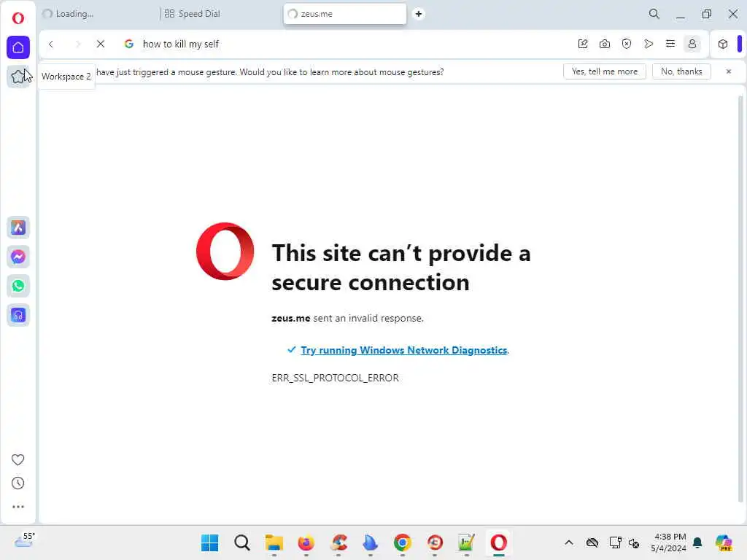The width and height of the screenshot is (747, 560).
Task: Click 'Yes, tell me more' button
Action: click(x=605, y=71)
